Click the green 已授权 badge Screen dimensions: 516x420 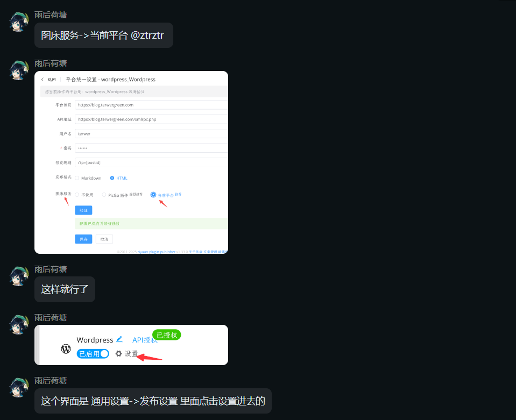click(x=167, y=335)
